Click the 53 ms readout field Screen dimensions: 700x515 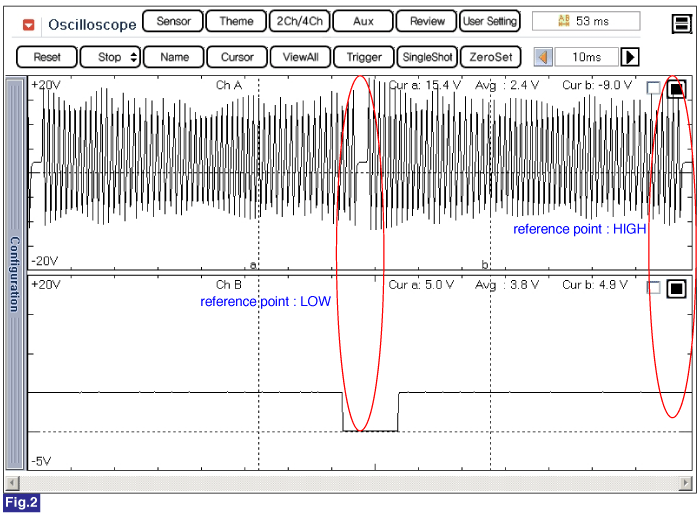point(586,21)
